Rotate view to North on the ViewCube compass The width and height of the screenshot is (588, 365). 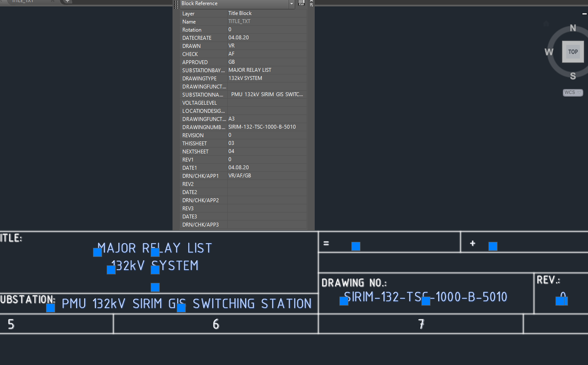[x=573, y=28]
